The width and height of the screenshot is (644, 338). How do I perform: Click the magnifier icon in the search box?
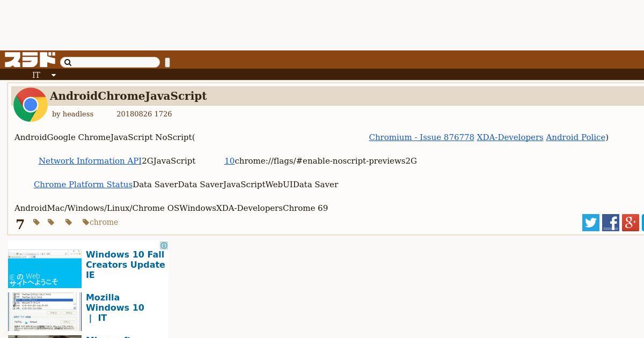[x=68, y=63]
